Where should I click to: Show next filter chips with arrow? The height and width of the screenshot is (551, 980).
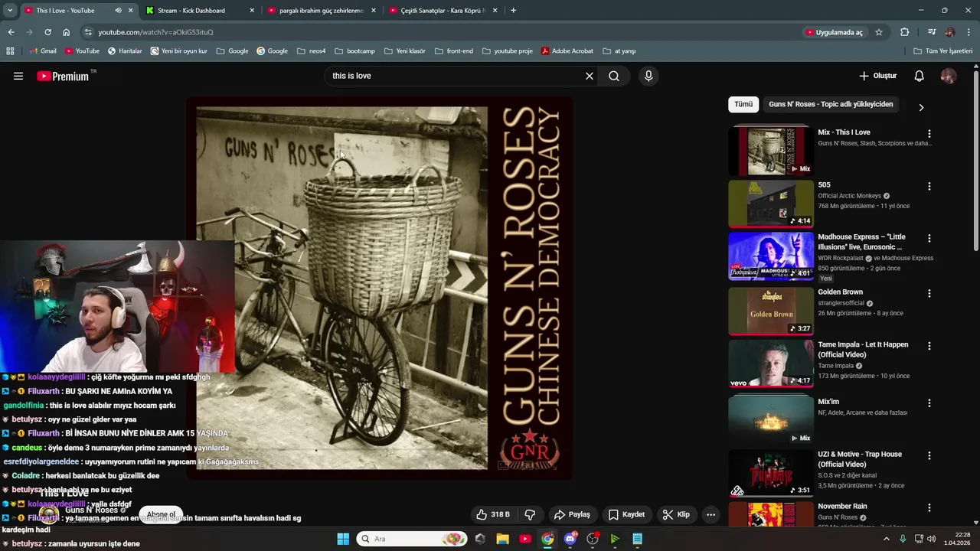921,107
